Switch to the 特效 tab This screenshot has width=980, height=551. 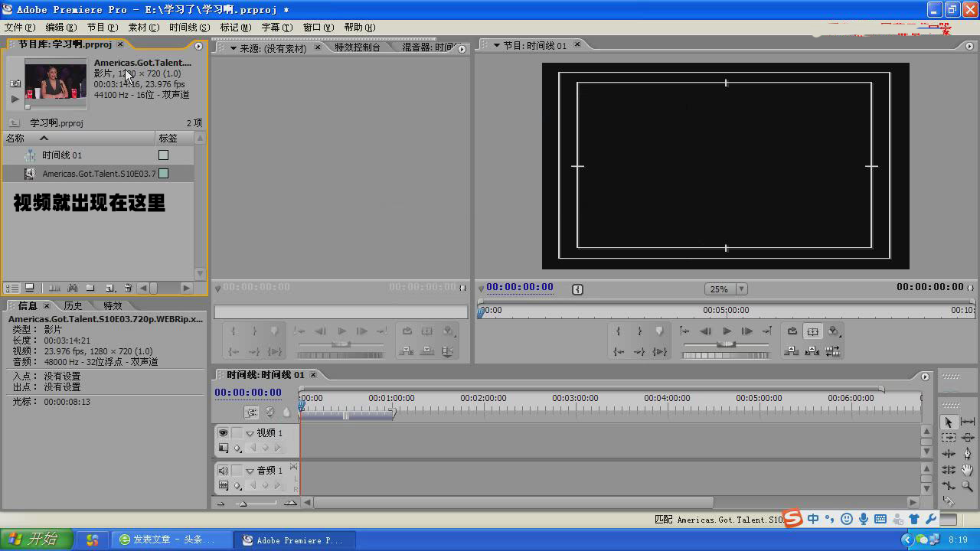point(113,305)
